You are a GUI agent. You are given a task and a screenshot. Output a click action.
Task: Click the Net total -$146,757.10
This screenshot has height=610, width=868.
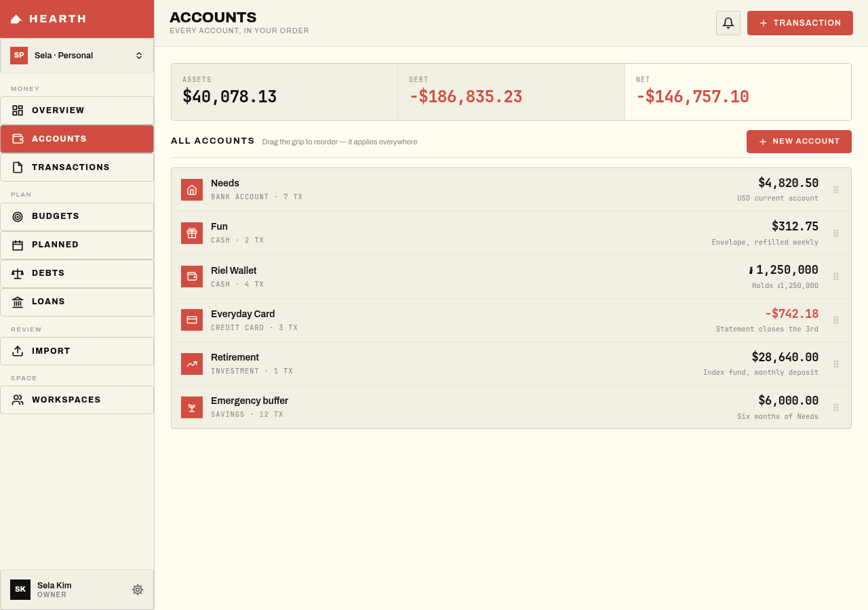692,97
